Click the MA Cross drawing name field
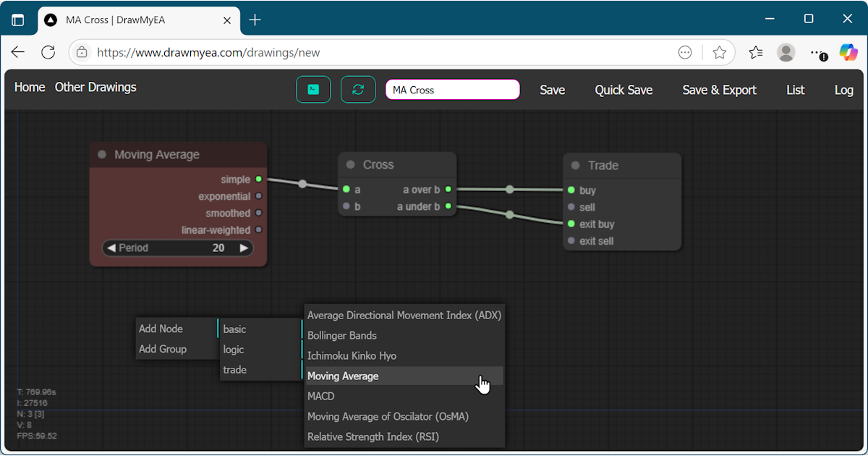This screenshot has height=456, width=868. (x=452, y=90)
